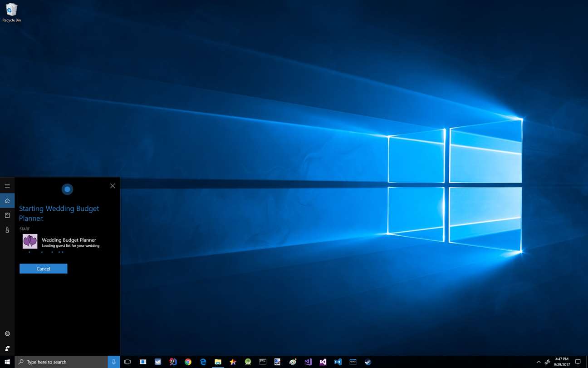
Task: Select the Recycle Bin desktop icon
Action: [x=11, y=13]
